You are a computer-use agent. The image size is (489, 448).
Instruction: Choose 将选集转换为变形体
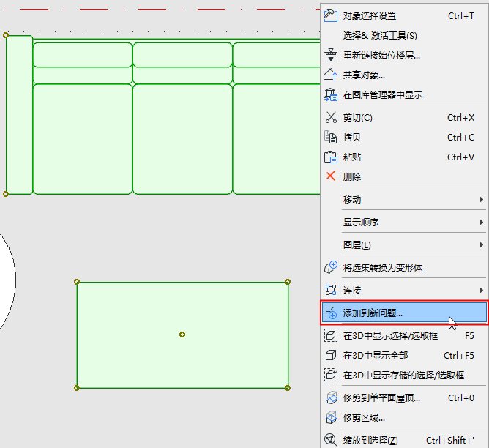pyautogui.click(x=404, y=267)
